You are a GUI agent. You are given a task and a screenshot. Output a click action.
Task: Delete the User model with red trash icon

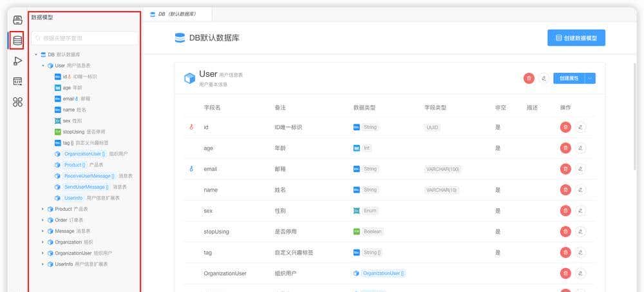[x=529, y=78]
